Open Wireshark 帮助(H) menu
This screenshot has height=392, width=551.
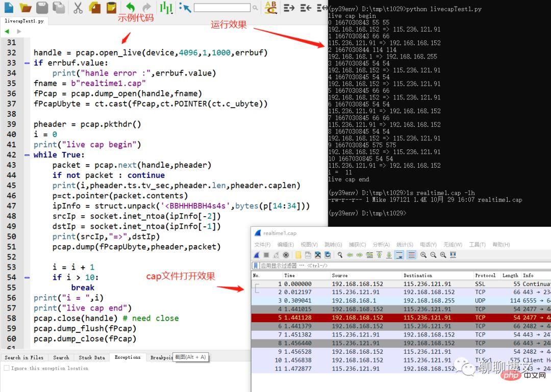coord(501,245)
